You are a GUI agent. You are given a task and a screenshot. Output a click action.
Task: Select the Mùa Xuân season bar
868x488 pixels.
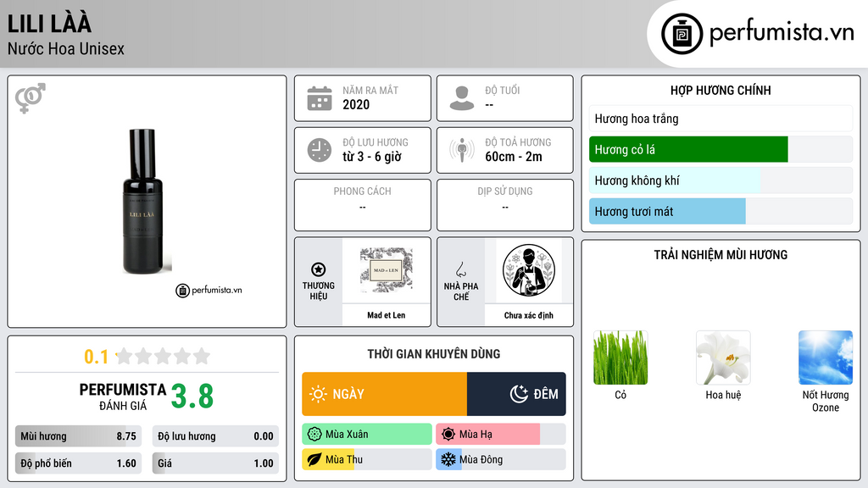point(367,435)
